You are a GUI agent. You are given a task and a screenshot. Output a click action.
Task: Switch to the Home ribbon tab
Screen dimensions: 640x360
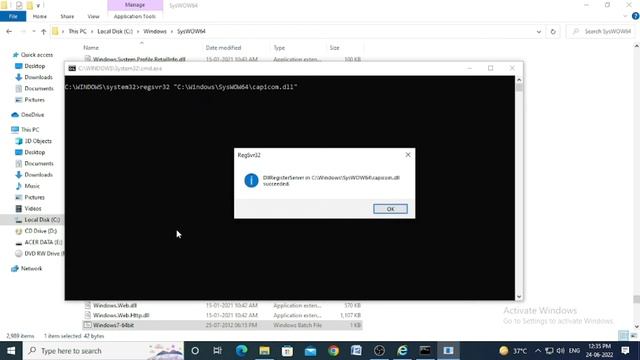click(x=40, y=16)
